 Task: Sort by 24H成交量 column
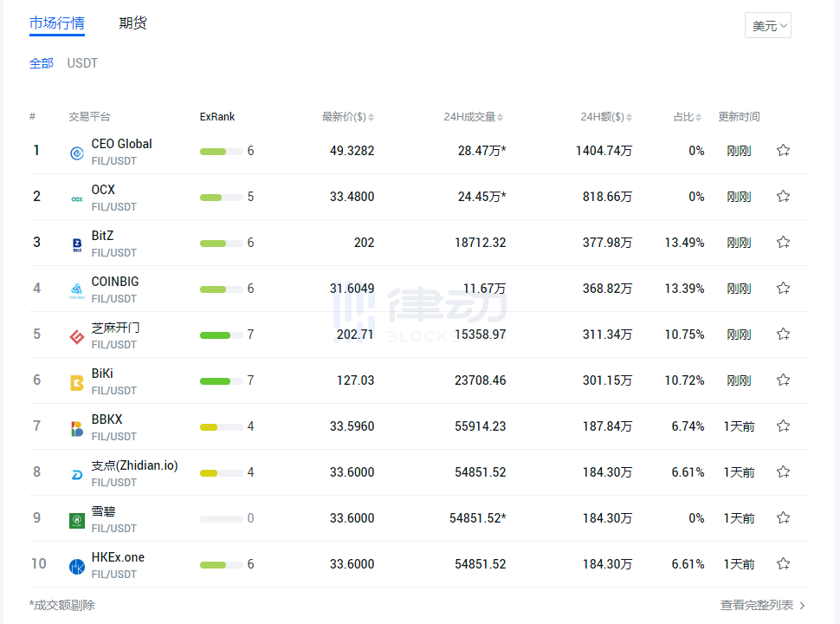(x=473, y=117)
